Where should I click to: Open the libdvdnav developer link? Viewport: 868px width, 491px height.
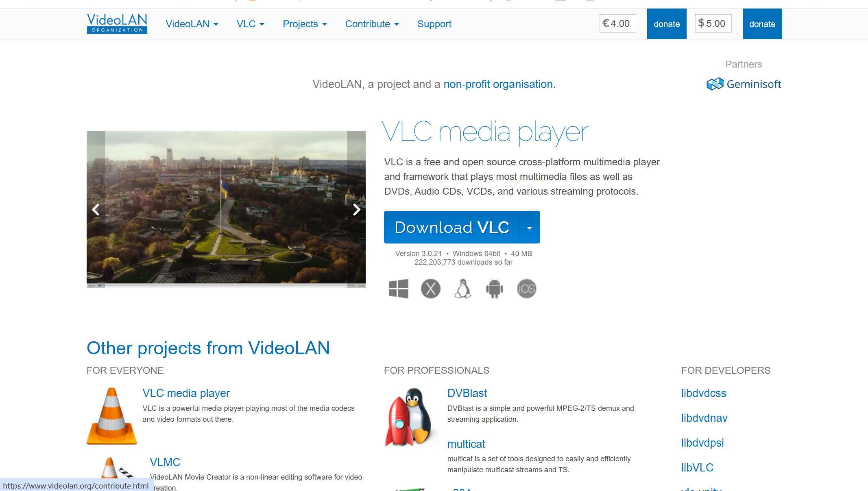704,418
